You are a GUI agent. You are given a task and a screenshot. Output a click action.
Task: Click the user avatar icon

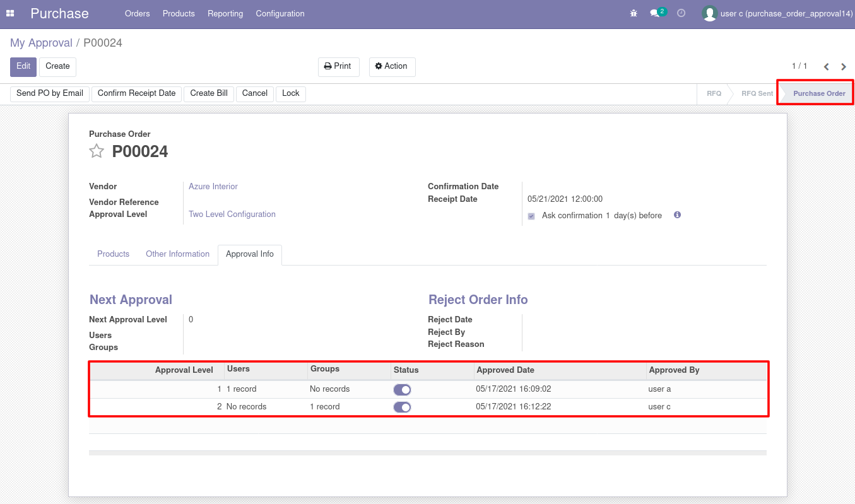click(709, 13)
